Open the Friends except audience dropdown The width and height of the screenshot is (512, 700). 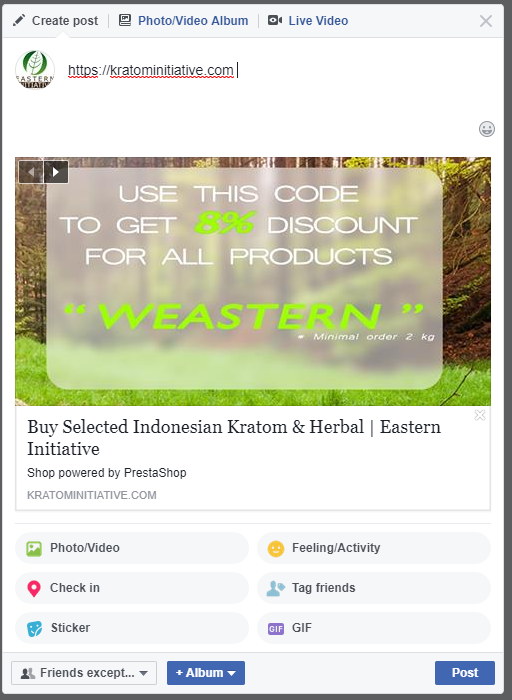coord(84,673)
